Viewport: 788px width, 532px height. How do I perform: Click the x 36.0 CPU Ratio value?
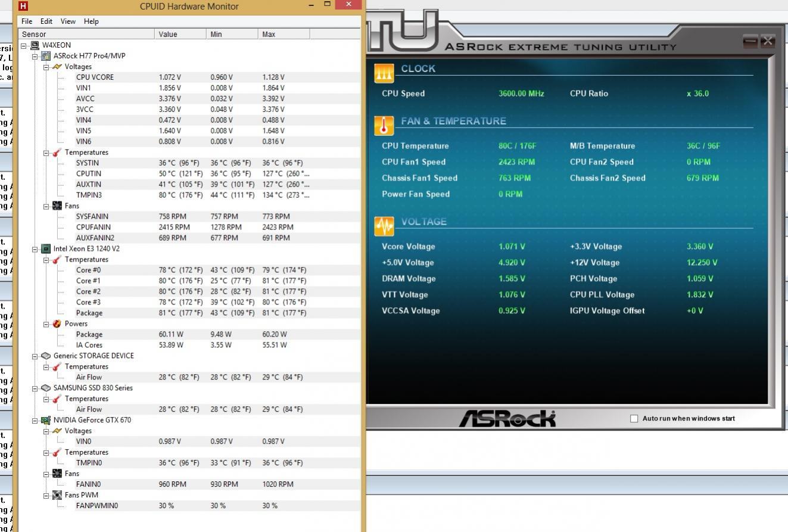pos(697,94)
